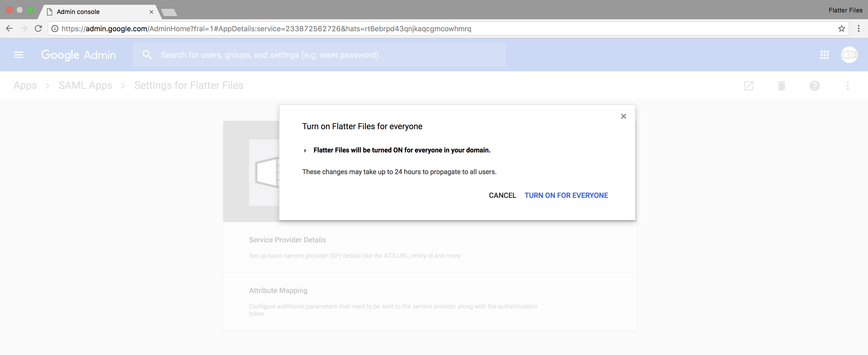Expand the Flatter Files will be turned ON details
The width and height of the screenshot is (868, 355).
[305, 150]
